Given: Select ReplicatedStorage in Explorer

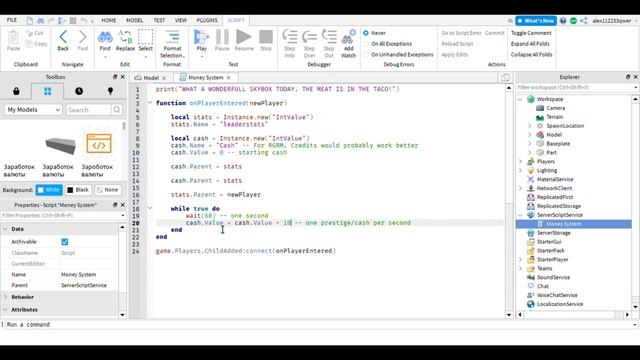Looking at the screenshot, I should pyautogui.click(x=558, y=206).
